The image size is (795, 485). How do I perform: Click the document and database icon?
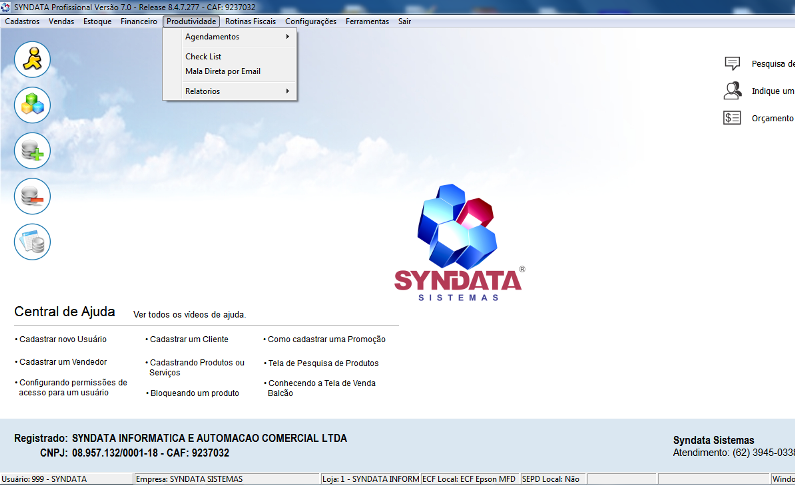point(32,241)
